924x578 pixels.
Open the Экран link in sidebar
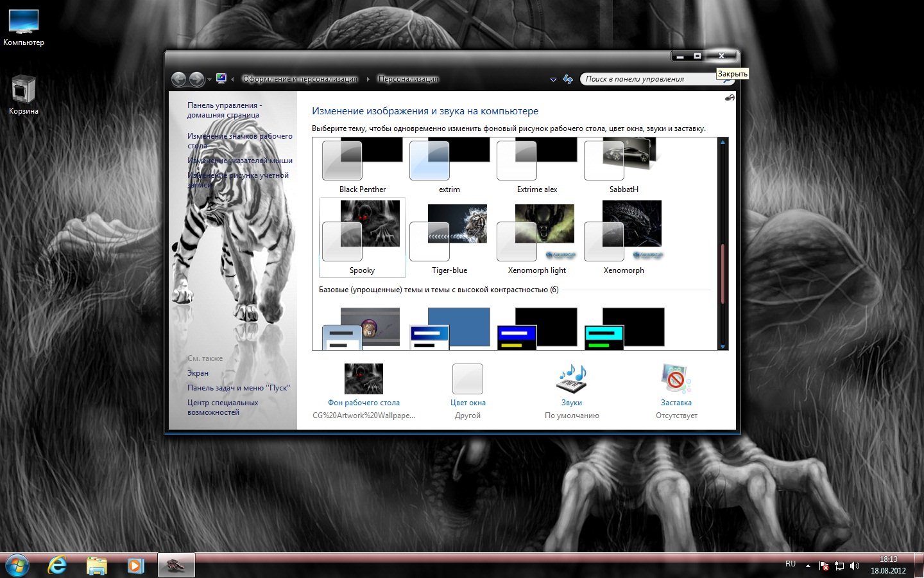[x=198, y=373]
